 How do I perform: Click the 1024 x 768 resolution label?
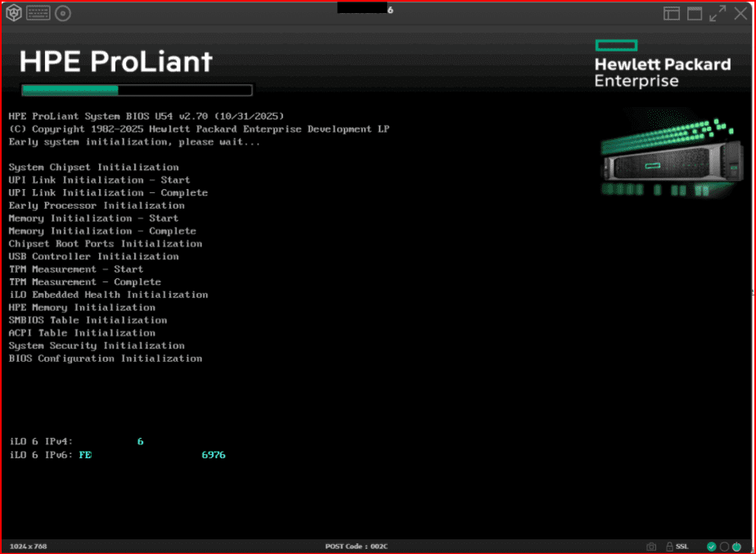(x=27, y=546)
